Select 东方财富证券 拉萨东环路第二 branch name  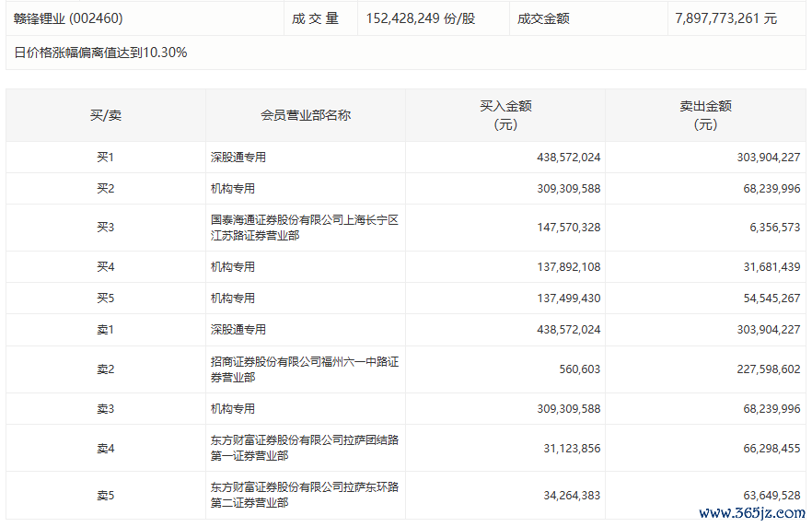pyautogui.click(x=305, y=495)
